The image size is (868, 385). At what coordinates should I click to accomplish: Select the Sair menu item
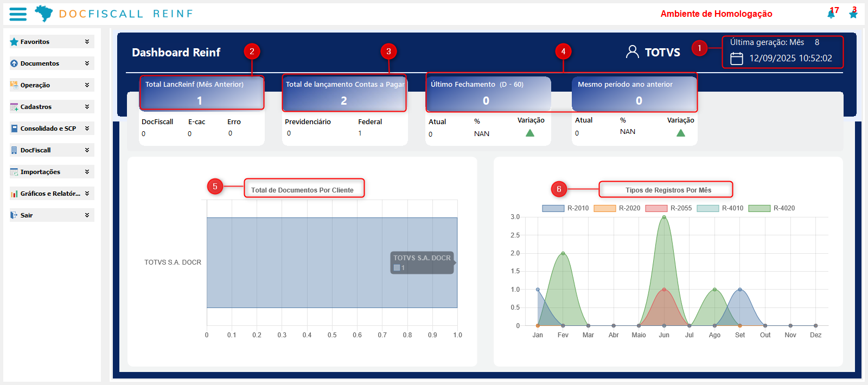coord(52,215)
